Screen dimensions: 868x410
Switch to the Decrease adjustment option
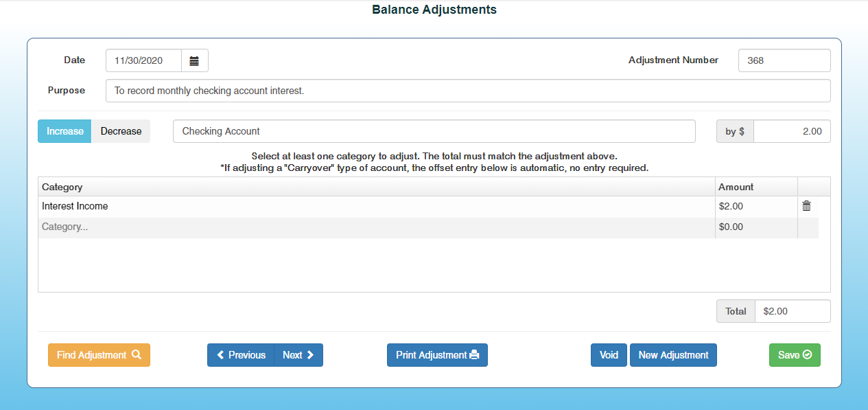(121, 131)
